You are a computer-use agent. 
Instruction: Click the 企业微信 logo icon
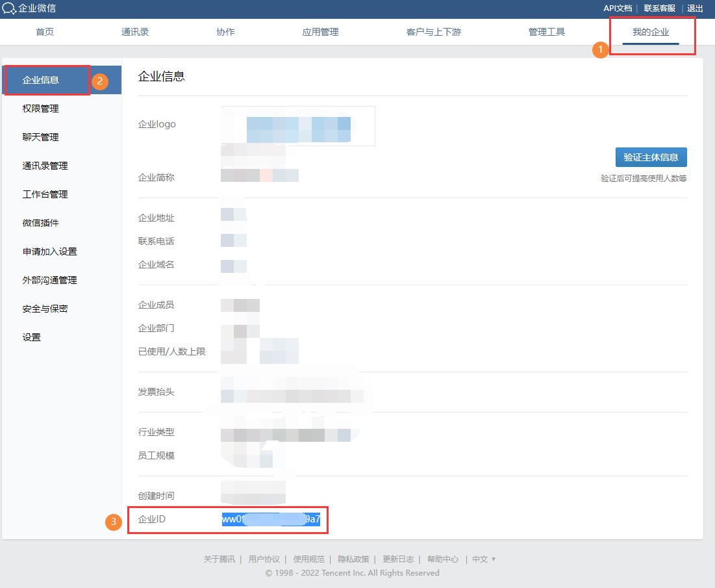(10, 8)
